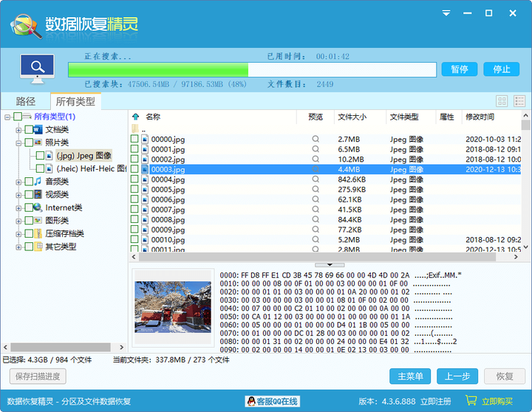Check the box for 00000.jpg

click(x=134, y=139)
